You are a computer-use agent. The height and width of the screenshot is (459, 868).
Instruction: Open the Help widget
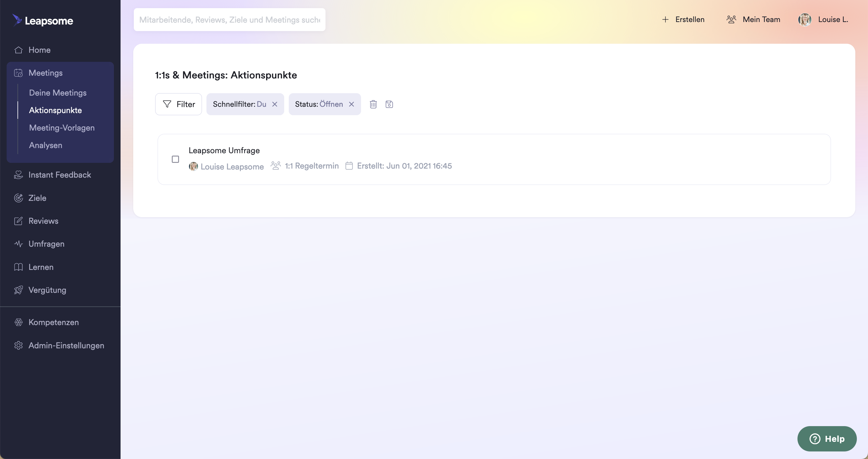pyautogui.click(x=827, y=439)
